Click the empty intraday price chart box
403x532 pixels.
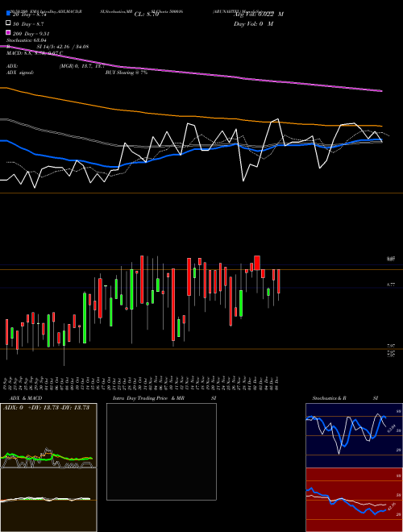[161, 451]
